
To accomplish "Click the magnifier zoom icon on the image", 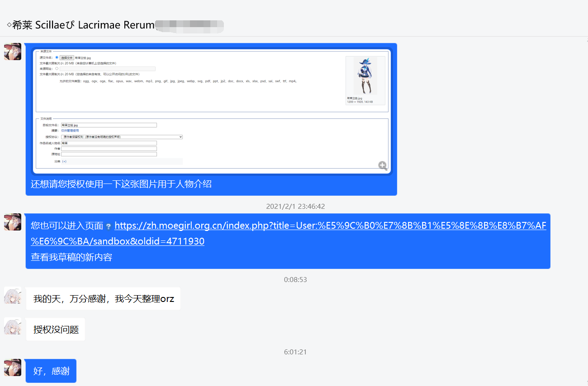I will pos(383,166).
